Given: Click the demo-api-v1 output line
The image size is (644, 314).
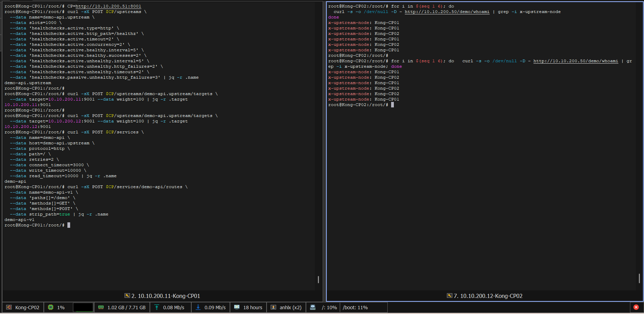Looking at the screenshot, I should [x=20, y=220].
